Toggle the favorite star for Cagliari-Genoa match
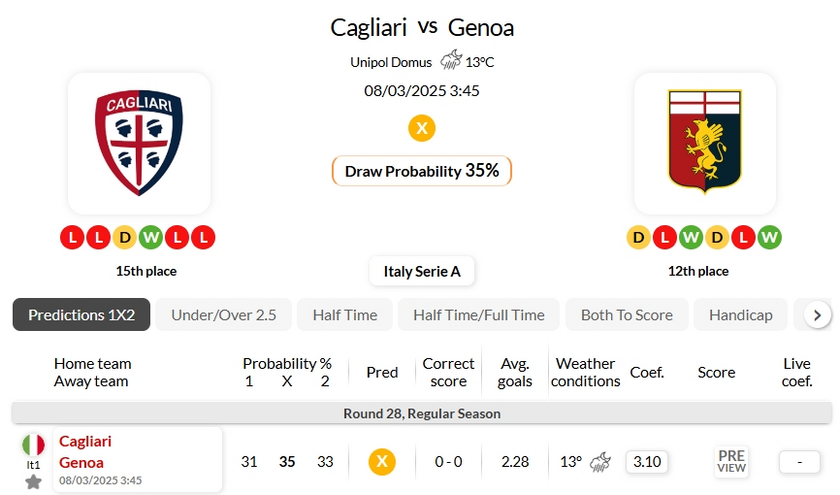The height and width of the screenshot is (495, 840). coord(33,482)
